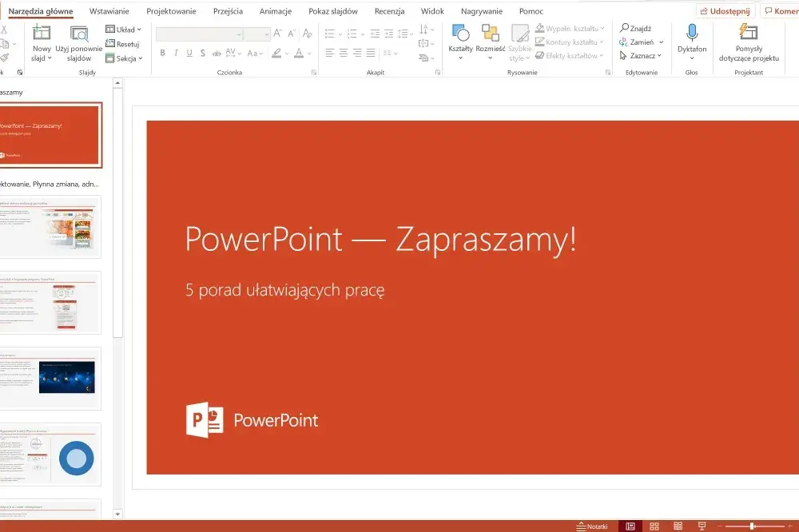Image resolution: width=799 pixels, height=532 pixels.
Task: Toggle text shadow
Action: tap(203, 53)
